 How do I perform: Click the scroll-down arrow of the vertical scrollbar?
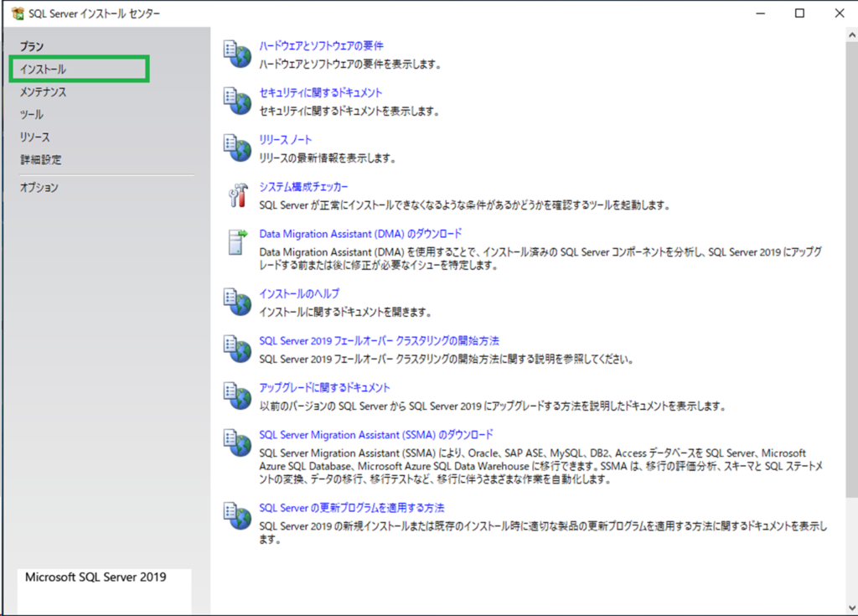coord(851,608)
